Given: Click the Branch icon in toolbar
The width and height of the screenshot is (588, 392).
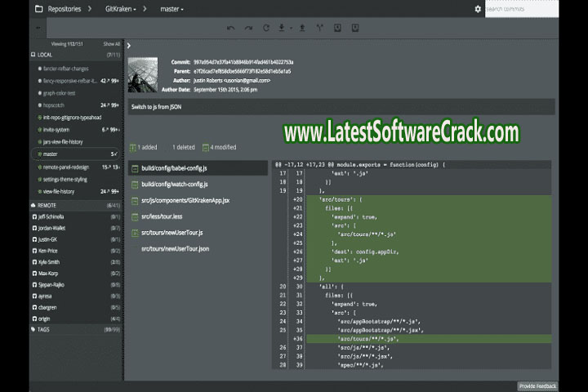Looking at the screenshot, I should 319,28.
